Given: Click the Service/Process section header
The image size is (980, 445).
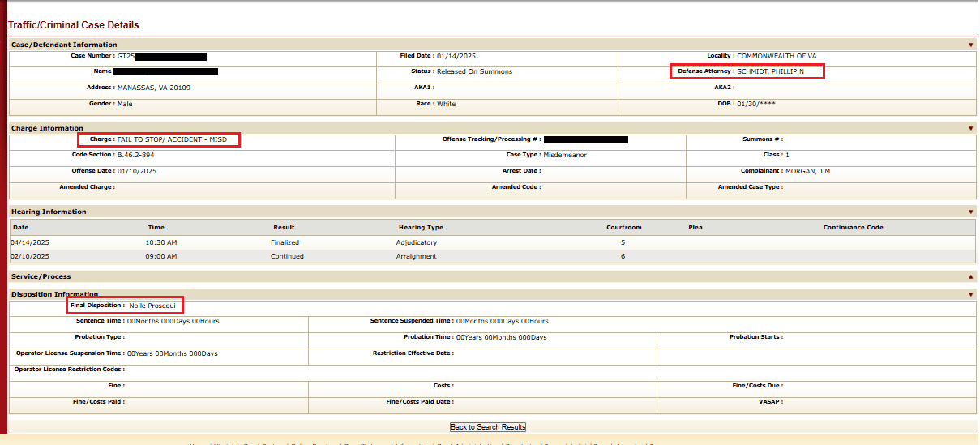Looking at the screenshot, I should pyautogui.click(x=41, y=276).
